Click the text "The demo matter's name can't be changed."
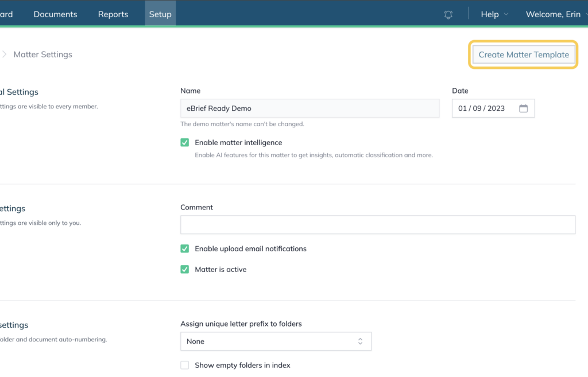This screenshot has width=588, height=377. pyautogui.click(x=242, y=124)
